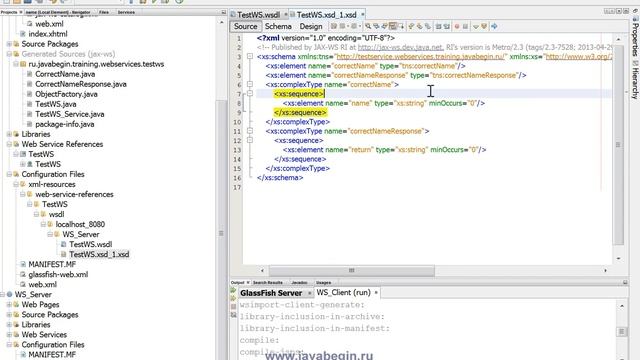The height and width of the screenshot is (360, 640).
Task: Collapse correctNameResponse fold at line 11
Action: tap(250, 131)
